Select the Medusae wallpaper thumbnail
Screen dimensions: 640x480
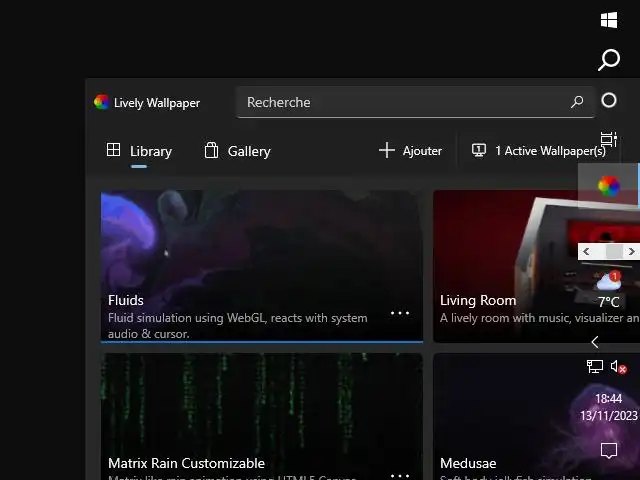(x=536, y=416)
